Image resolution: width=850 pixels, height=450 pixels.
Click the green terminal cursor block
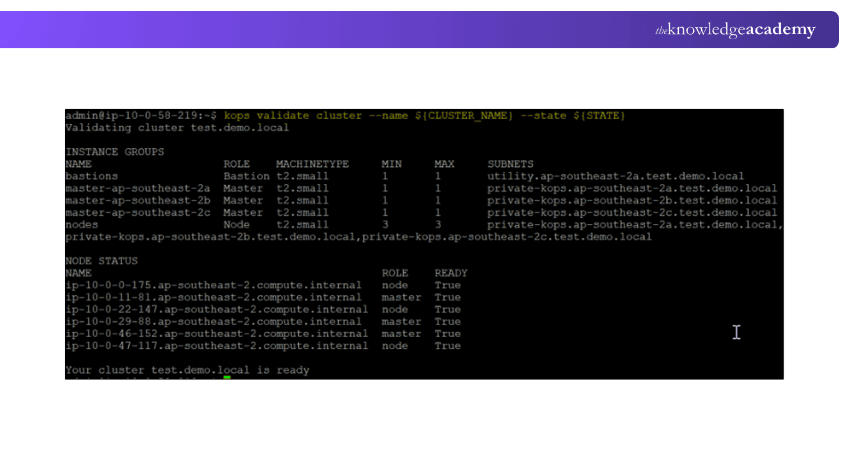227,379
